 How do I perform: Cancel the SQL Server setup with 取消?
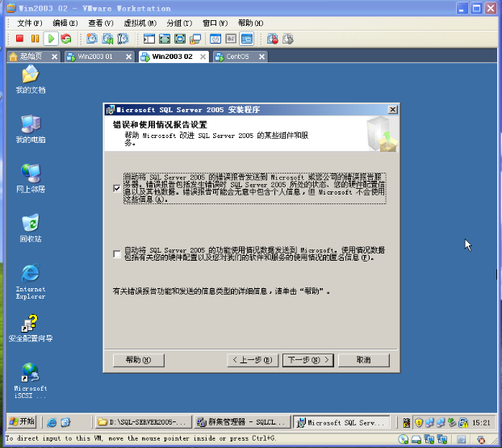click(x=364, y=360)
